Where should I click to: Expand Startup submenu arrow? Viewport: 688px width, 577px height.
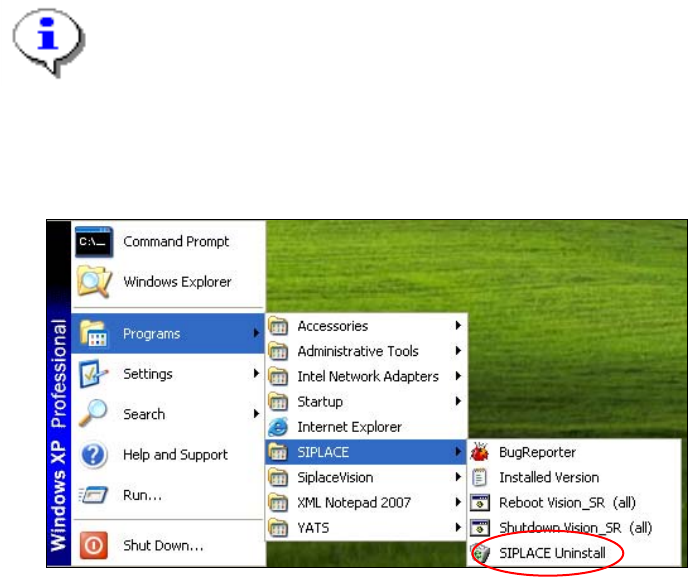pos(458,401)
